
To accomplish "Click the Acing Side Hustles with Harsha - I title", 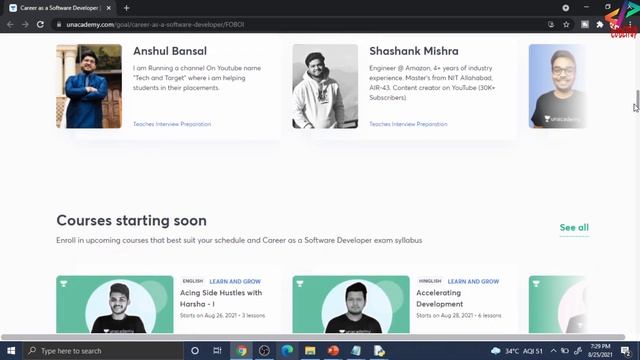I will click(221, 298).
